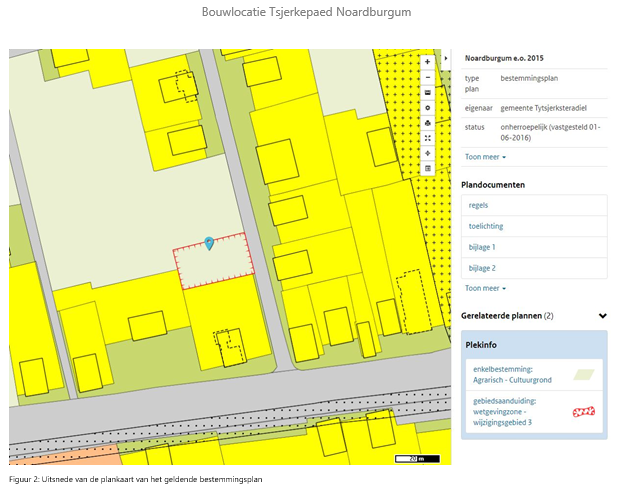Open the 'regels' plan document
Viewport: 620px width, 492px height.
click(534, 205)
